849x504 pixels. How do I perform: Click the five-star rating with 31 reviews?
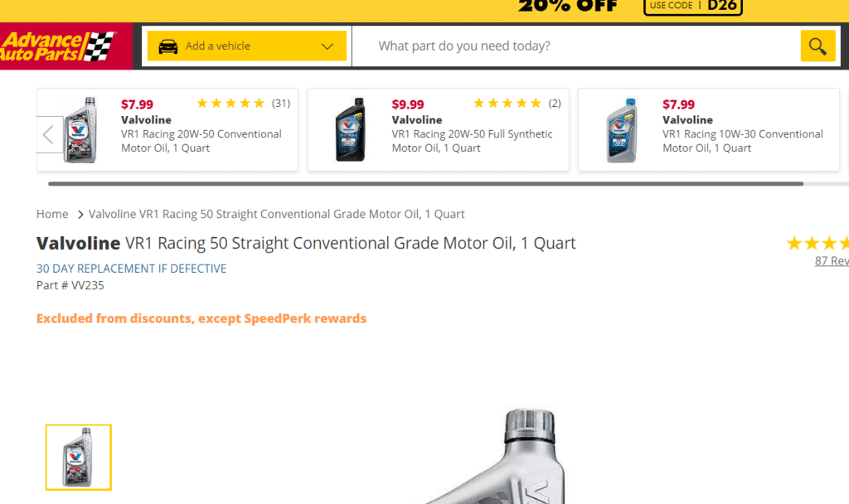point(230,104)
